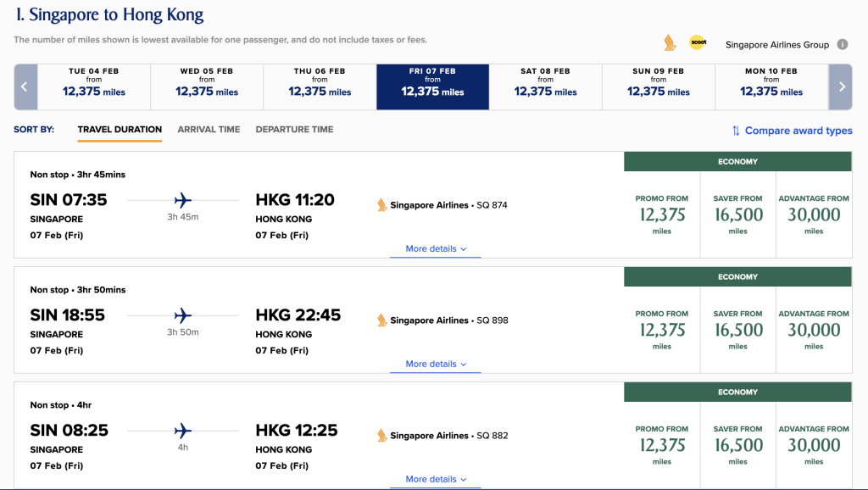868x490 pixels.
Task: Select Wed 05 Feb date tab
Action: [207, 87]
